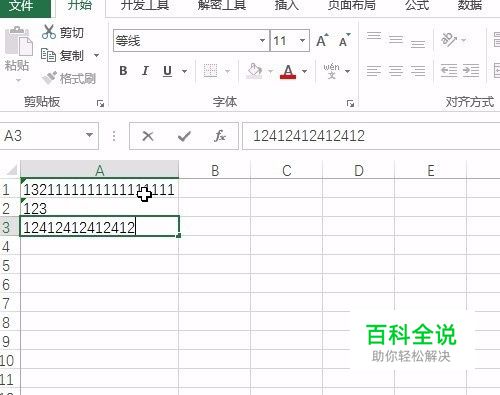This screenshot has width=500, height=395.
Task: Bottom align cell contents
Action: point(418,44)
